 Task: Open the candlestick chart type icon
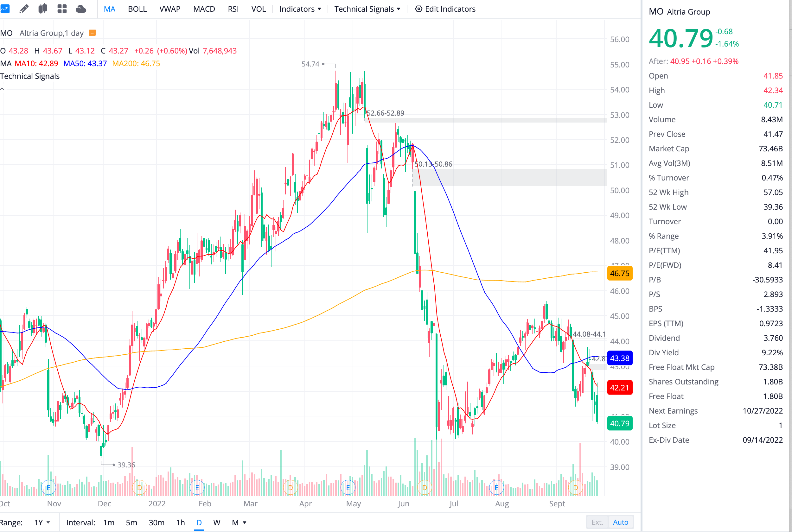pyautogui.click(x=43, y=9)
